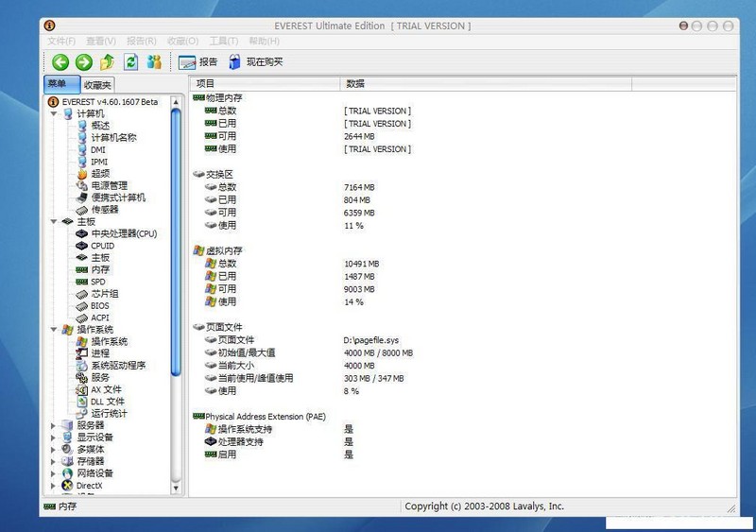Click the 内存 status bar label
Screen dimensions: 756x532
click(67, 506)
